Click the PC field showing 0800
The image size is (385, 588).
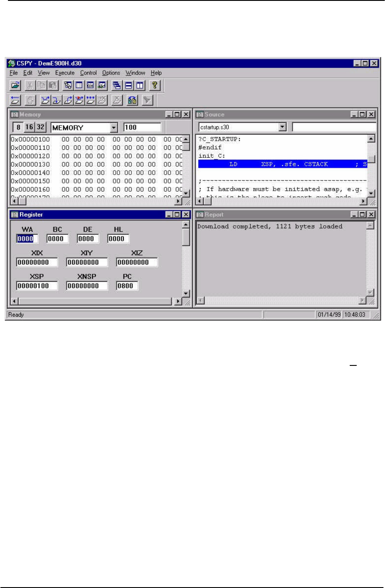click(x=127, y=286)
